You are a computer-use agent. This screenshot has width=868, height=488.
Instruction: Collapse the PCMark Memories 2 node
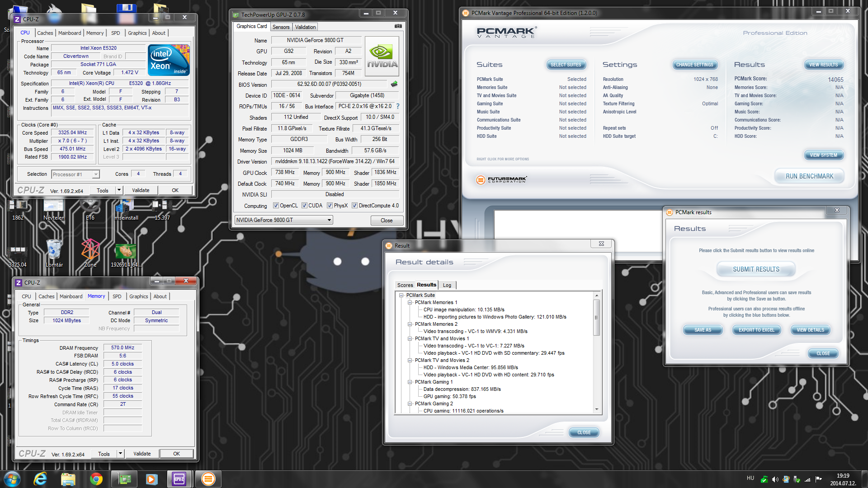tap(410, 324)
